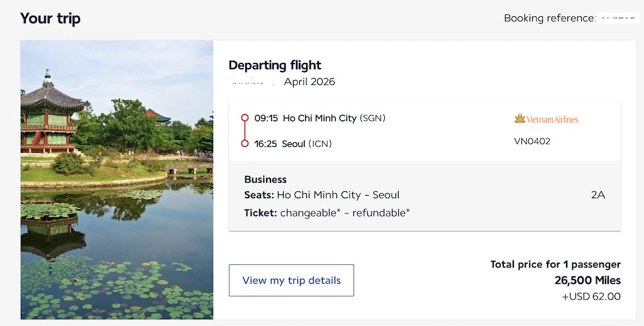Click the changeable – refundable ticket text
This screenshot has width=644, height=326.
click(x=345, y=213)
